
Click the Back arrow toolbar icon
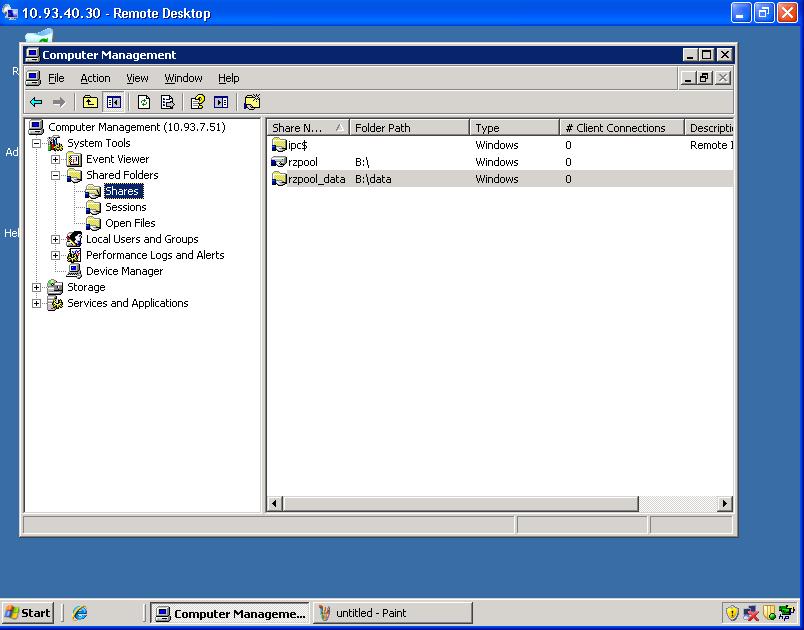tap(36, 102)
